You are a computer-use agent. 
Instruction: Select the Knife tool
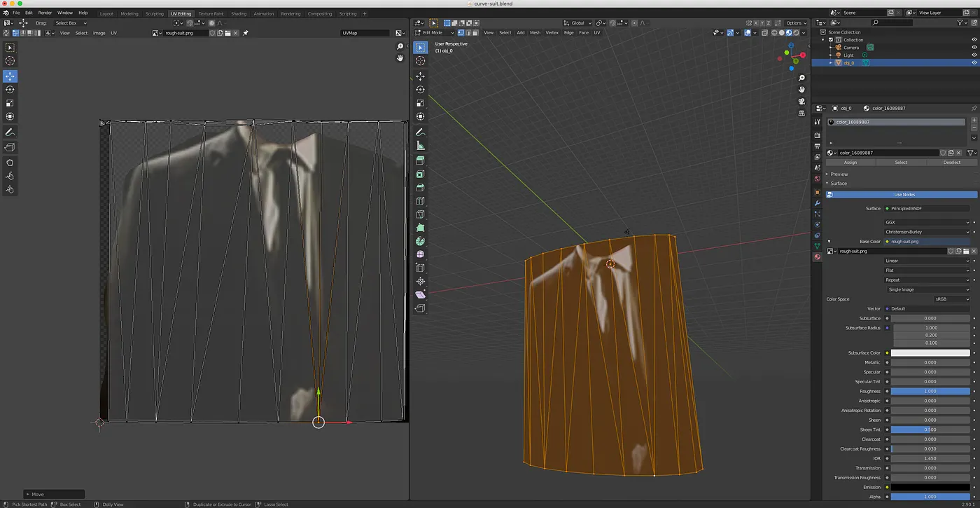tap(420, 214)
